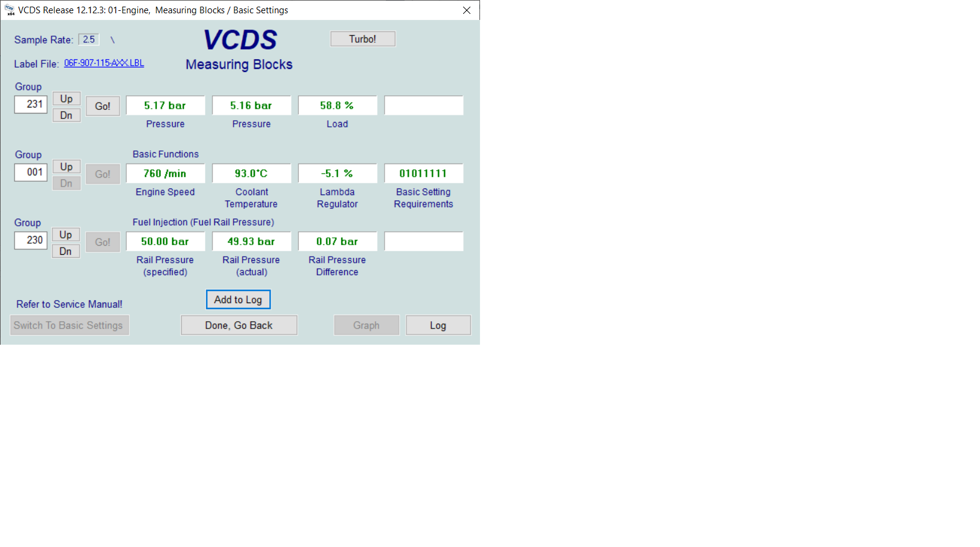Select the group 230 number field
The image size is (980, 547).
point(31,240)
